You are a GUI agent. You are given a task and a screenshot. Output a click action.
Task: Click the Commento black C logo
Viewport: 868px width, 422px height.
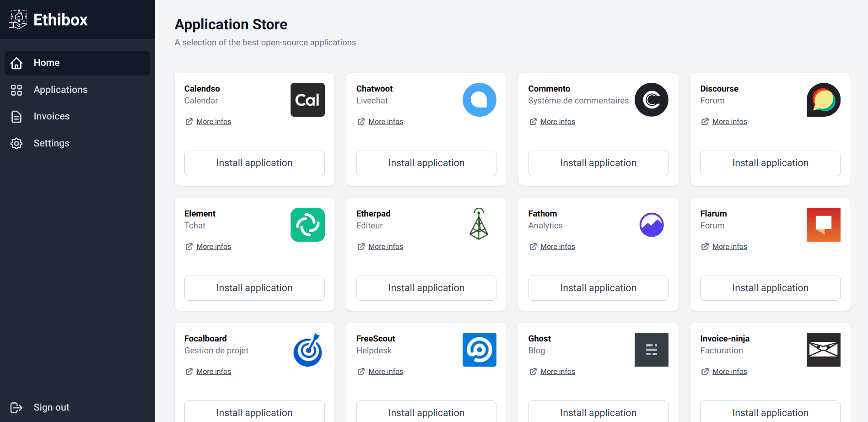click(x=652, y=100)
